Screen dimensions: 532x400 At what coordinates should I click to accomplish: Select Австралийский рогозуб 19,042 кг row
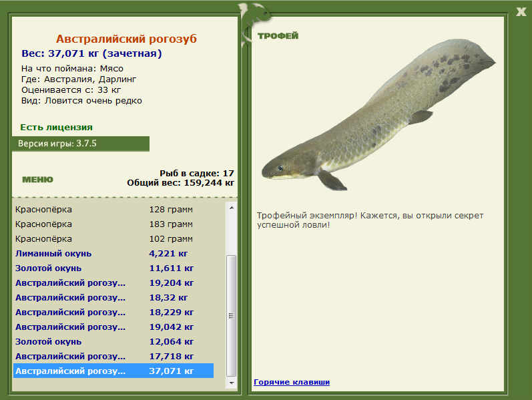[x=113, y=327]
